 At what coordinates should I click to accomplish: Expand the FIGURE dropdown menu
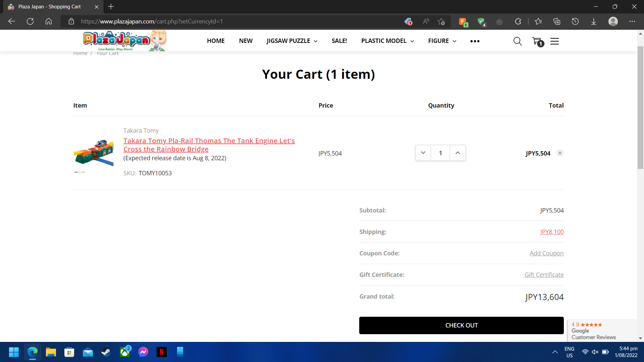pos(442,41)
